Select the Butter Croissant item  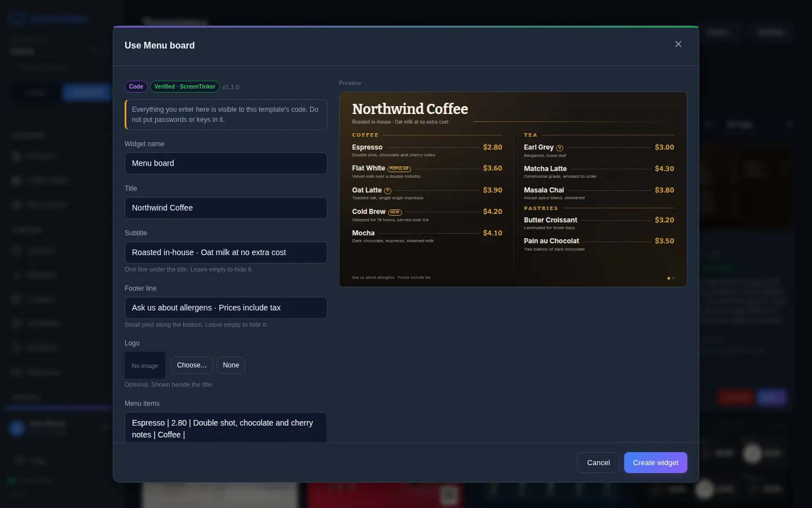(550, 220)
